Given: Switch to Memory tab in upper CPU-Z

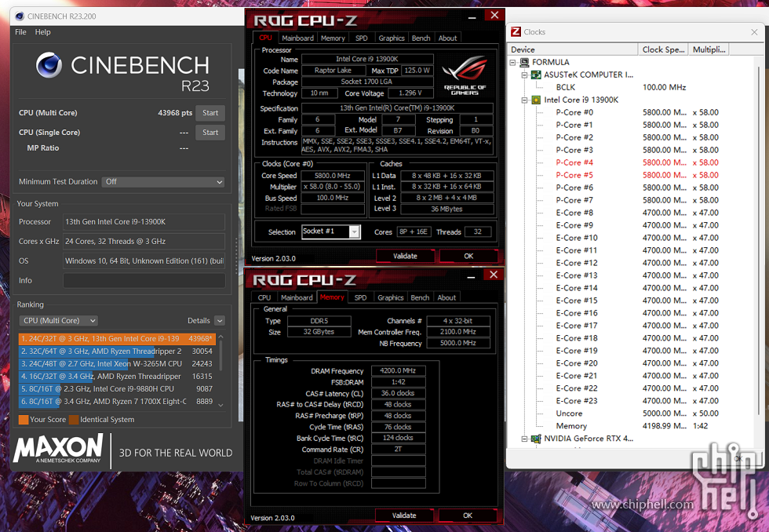Looking at the screenshot, I should coord(333,38).
